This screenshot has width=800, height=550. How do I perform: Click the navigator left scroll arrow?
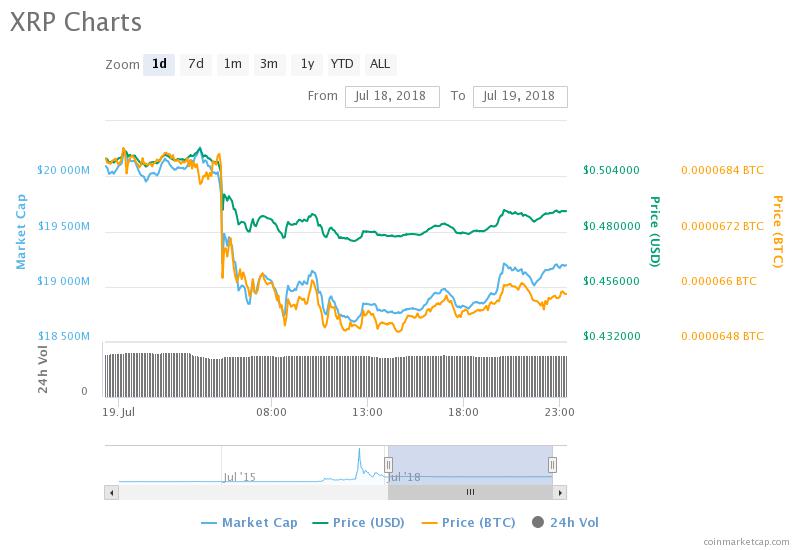(x=111, y=492)
